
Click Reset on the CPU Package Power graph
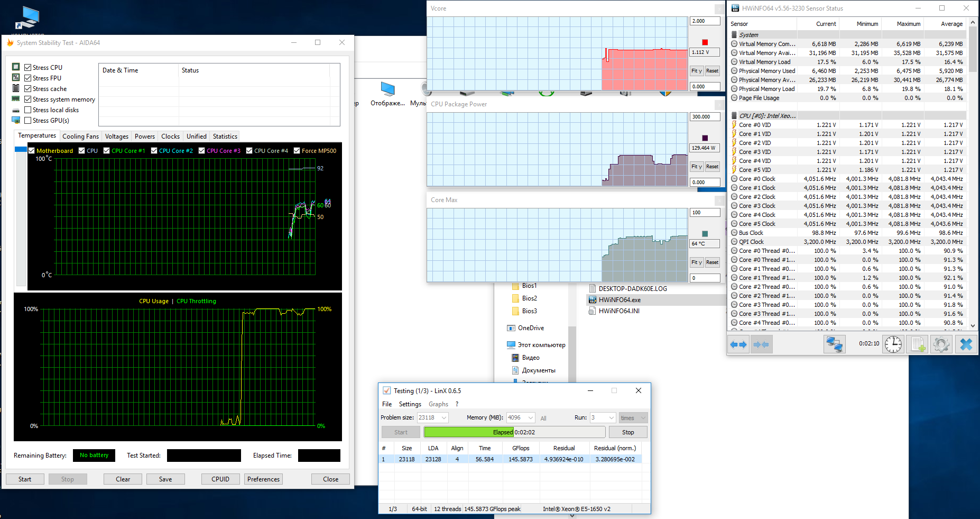click(x=713, y=167)
